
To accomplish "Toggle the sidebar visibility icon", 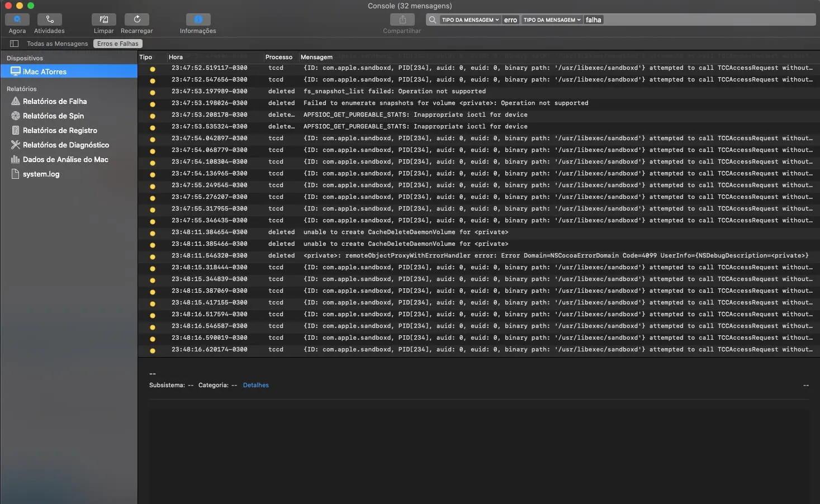I will 15,44.
